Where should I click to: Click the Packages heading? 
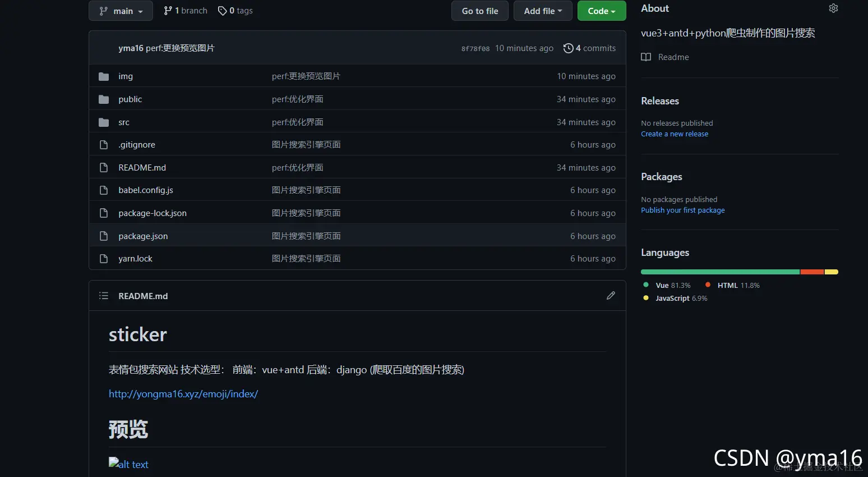(662, 177)
